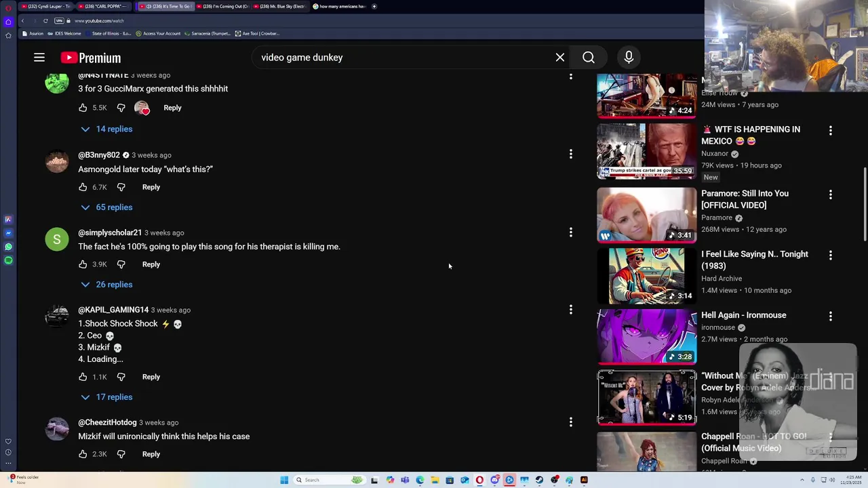Open Adobe Illustrator from the taskbar
This screenshot has width=868, height=488.
pyautogui.click(x=584, y=480)
